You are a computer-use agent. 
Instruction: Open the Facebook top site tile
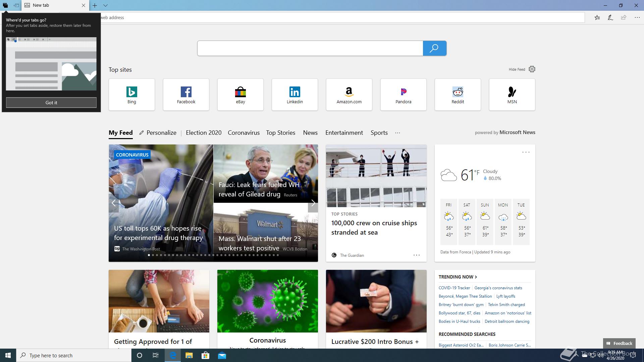click(x=186, y=95)
